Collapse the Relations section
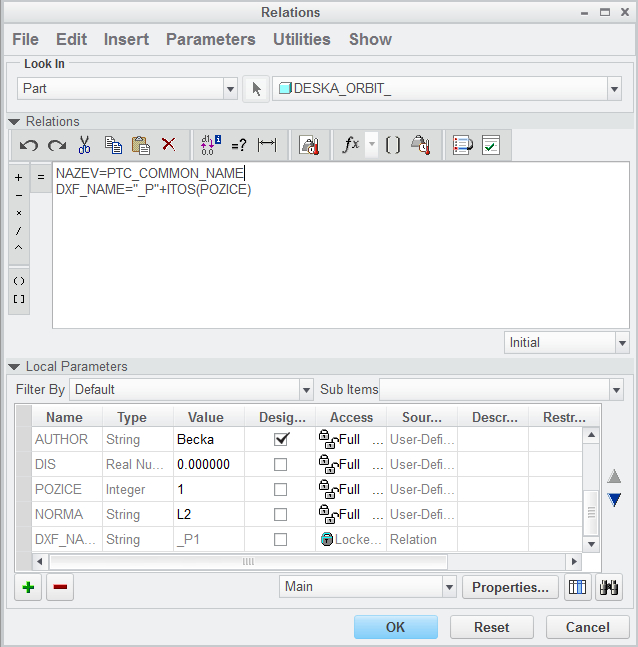Screen dimensions: 638x647 14,122
